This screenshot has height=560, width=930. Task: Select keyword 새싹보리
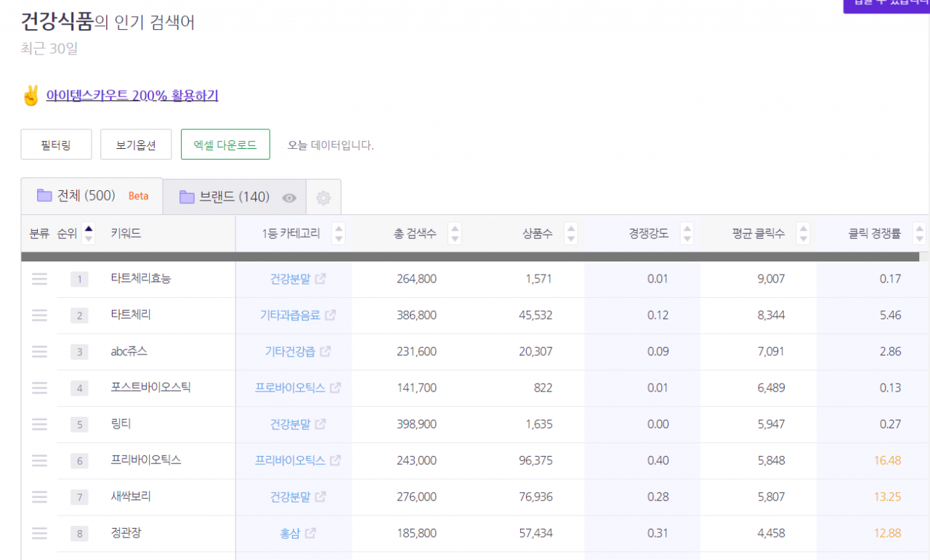pos(131,496)
